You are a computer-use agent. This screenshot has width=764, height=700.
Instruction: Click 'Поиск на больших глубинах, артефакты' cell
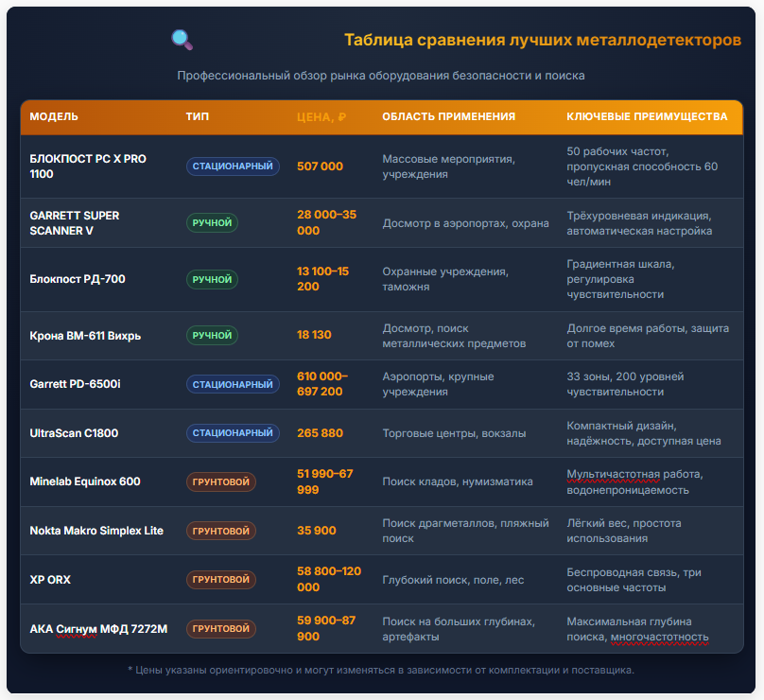[x=459, y=629]
